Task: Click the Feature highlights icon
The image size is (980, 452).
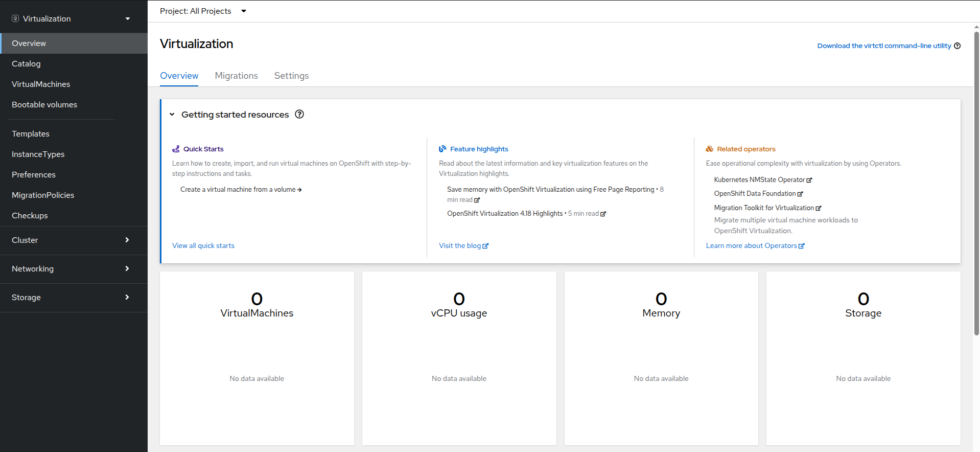Action: pyautogui.click(x=442, y=149)
